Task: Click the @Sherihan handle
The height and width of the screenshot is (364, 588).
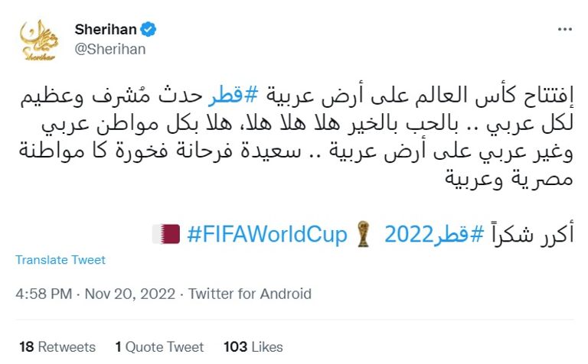Action: tap(110, 49)
